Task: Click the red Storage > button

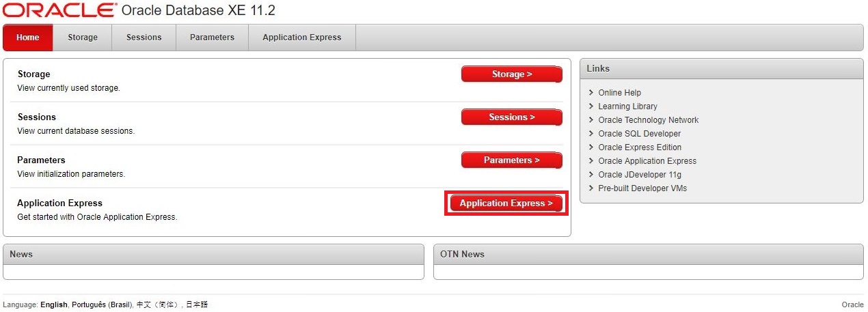Action: (x=512, y=74)
